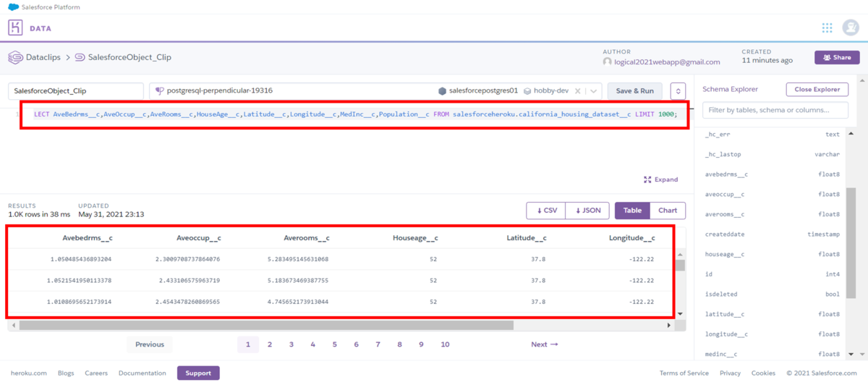
Task: Click the Averooms__c column header
Action: (307, 237)
